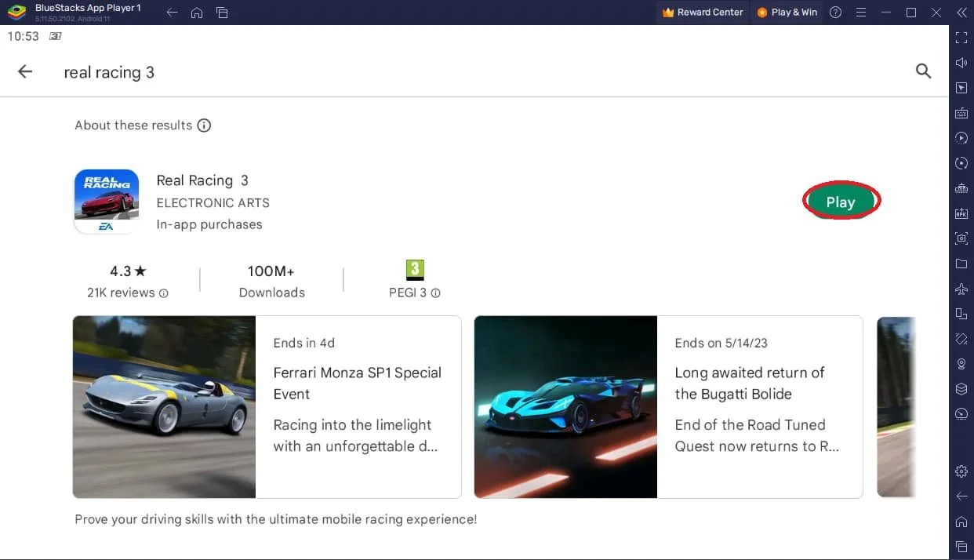
Task: Open the Bugatti Bolide event thumbnail
Action: (565, 406)
